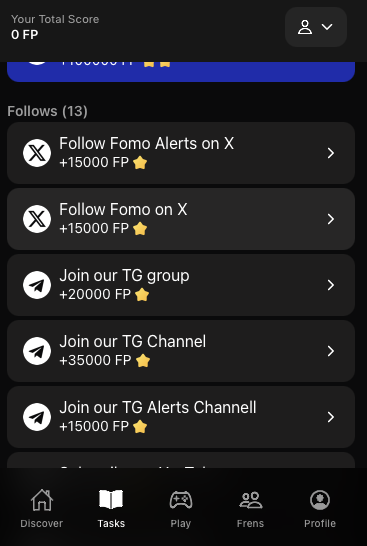Select the Join our TG Alerts Channell task
The image size is (367, 546).
(181, 417)
